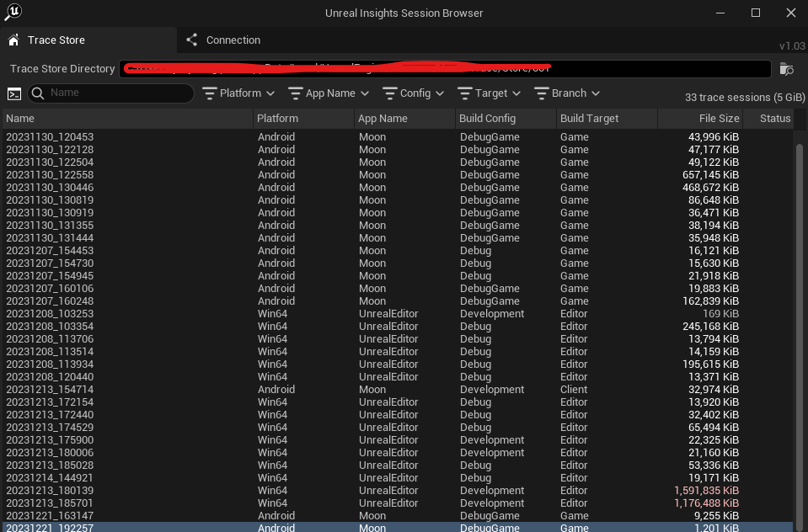Viewport: 808px width, 532px height.
Task: Sort by the Status column header
Action: 768,119
